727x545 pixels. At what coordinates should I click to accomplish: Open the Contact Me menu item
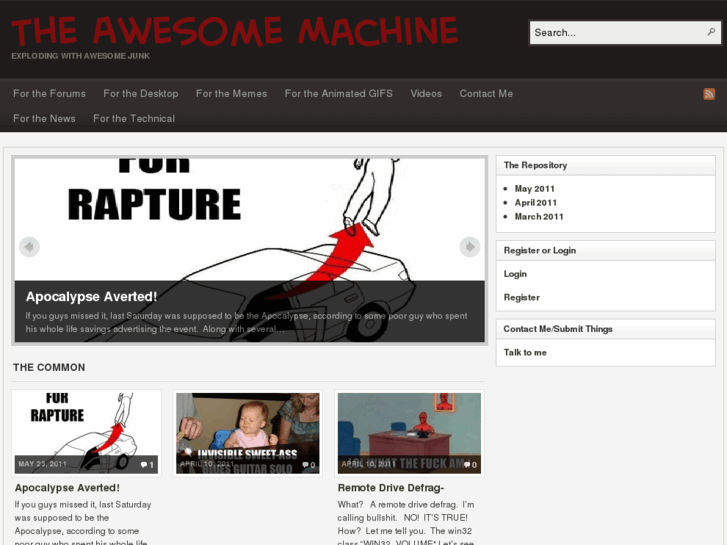tap(486, 94)
